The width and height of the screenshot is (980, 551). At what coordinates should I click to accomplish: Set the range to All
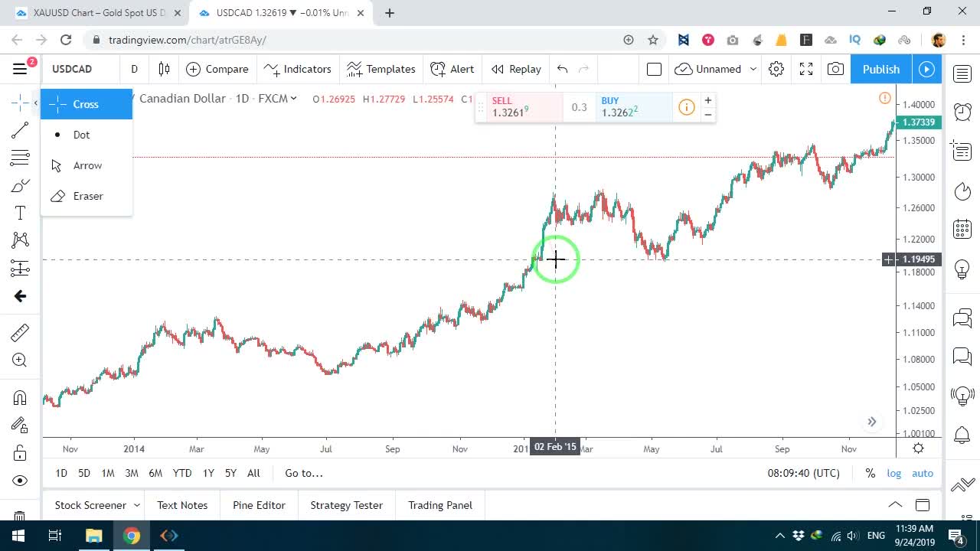[x=253, y=473]
